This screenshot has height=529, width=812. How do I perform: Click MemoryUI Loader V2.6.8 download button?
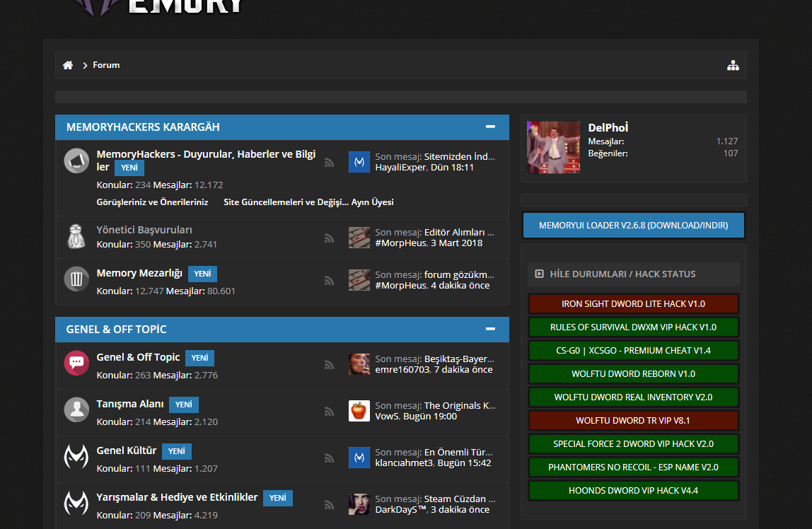pos(633,226)
